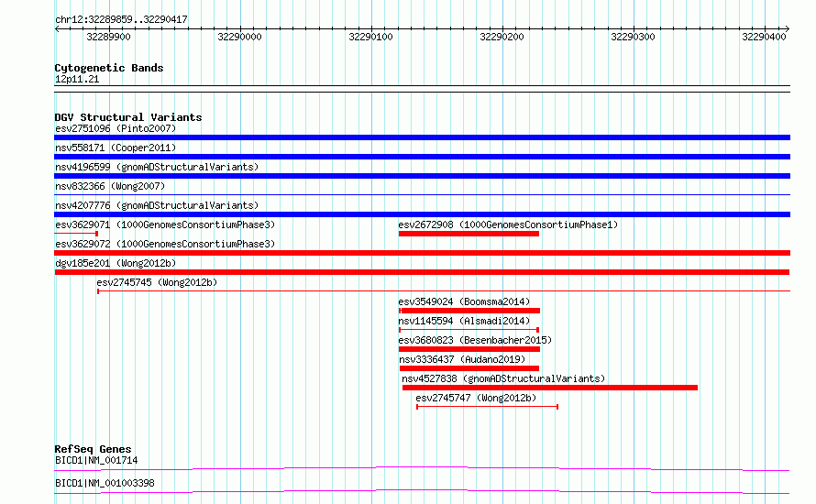The height and width of the screenshot is (504, 816).
Task: Open esv2672908 (1000GenomesConsortiumPhase1) label
Action: click(508, 225)
